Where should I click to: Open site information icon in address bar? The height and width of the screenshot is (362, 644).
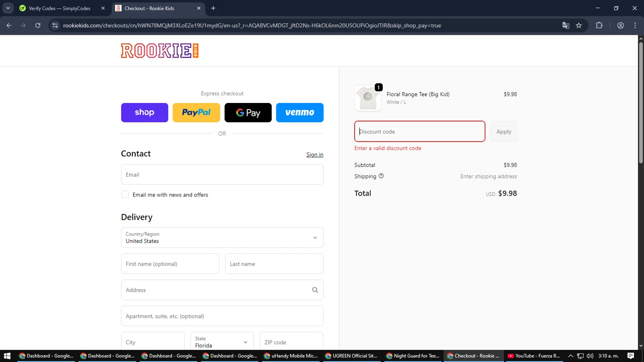tap(55, 25)
